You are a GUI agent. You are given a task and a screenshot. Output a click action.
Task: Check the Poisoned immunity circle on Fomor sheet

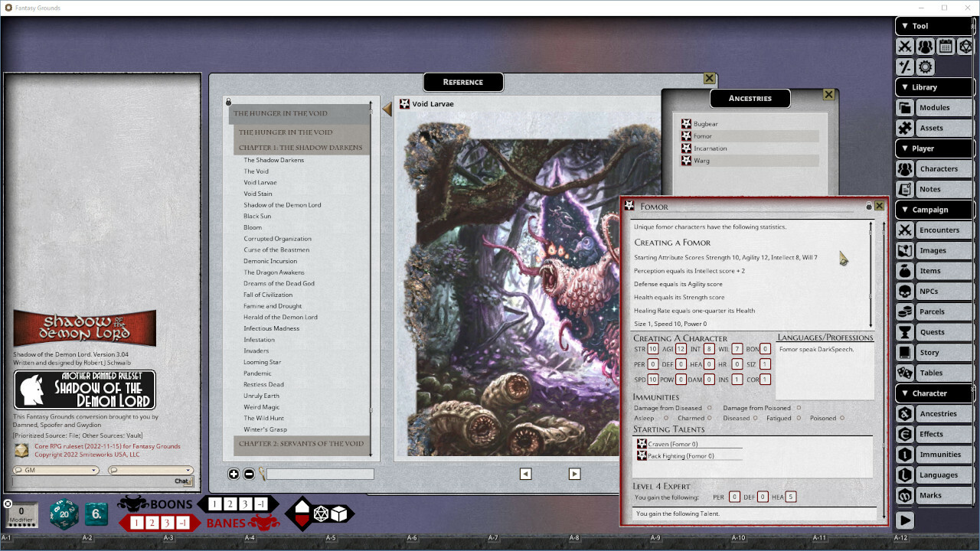coord(843,418)
